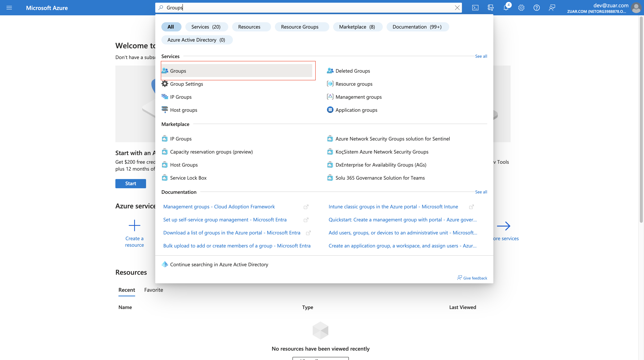Open the Help question mark icon
Image resolution: width=644 pixels, height=360 pixels.
[536, 8]
